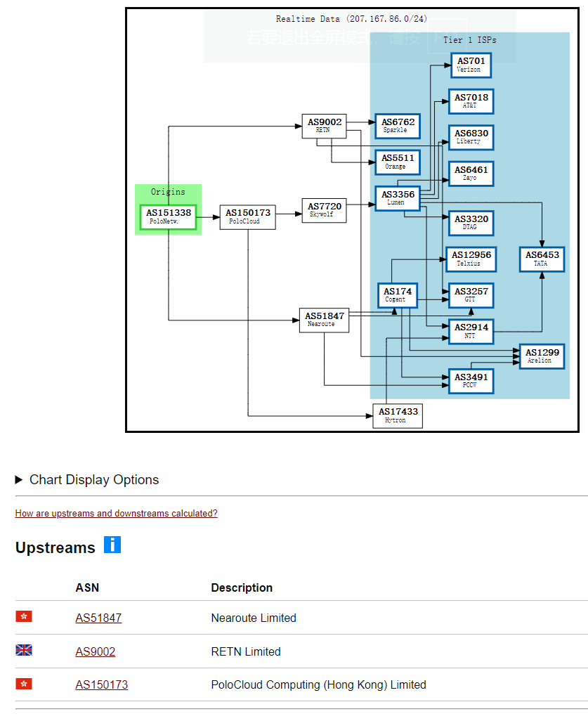This screenshot has height=721, width=588.
Task: Open the AS9002 link in Upstreams table
Action: coord(95,651)
